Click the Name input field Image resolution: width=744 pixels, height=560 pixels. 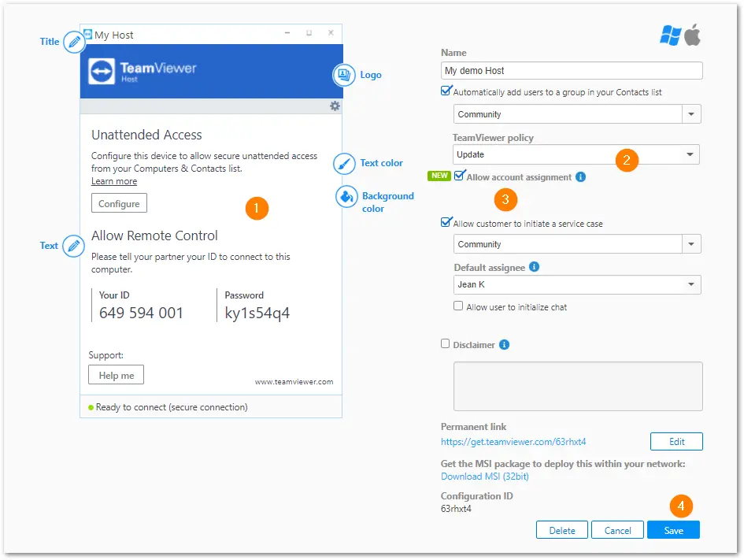(x=572, y=71)
